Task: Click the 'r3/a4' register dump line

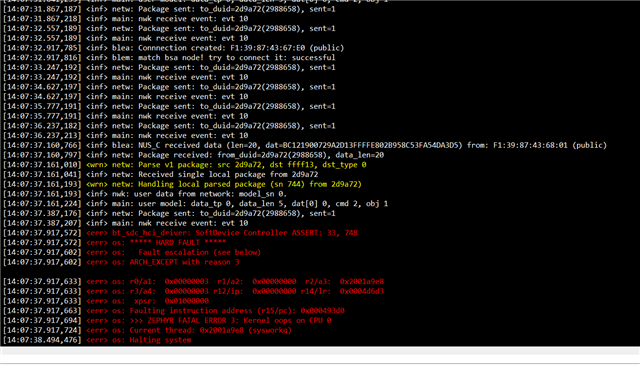Action: coord(193,292)
